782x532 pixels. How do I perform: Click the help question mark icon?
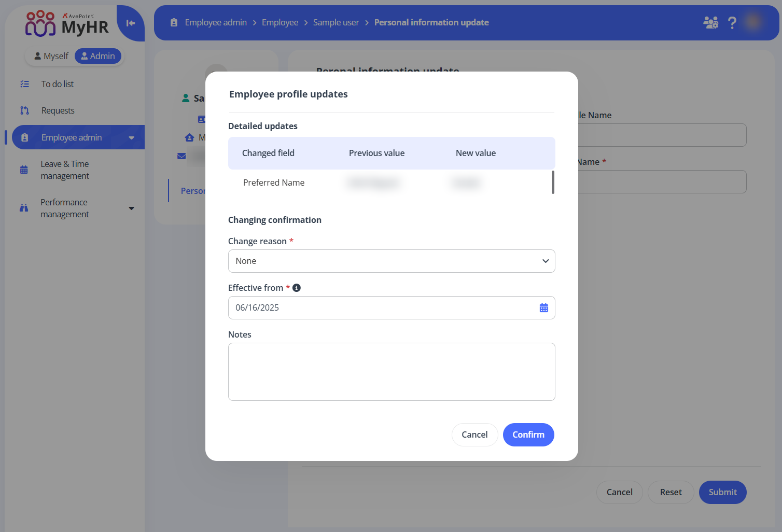[x=732, y=22]
